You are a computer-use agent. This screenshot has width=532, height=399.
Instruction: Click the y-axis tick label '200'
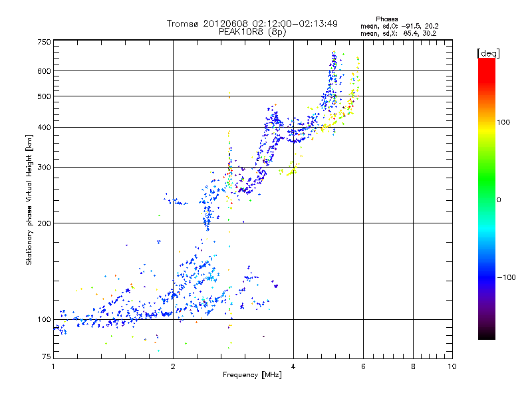click(x=44, y=223)
